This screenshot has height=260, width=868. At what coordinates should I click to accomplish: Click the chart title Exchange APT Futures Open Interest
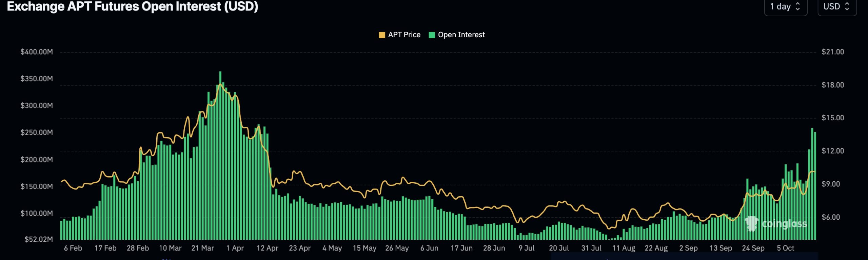click(x=133, y=6)
